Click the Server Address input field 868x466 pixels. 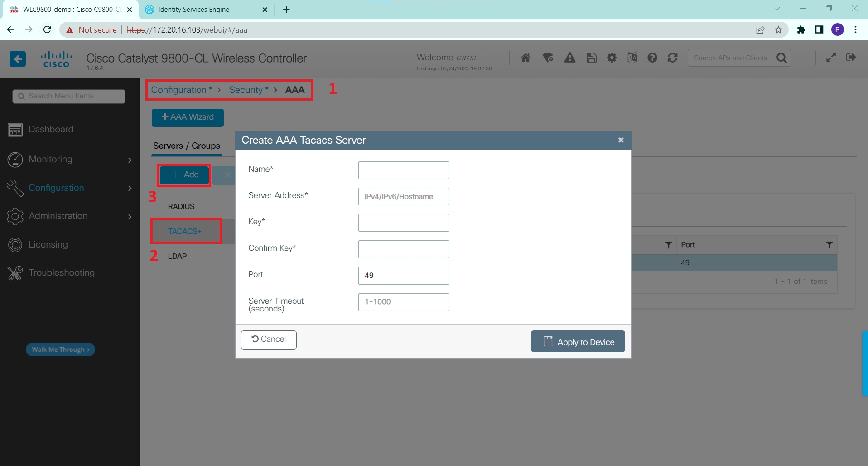(404, 196)
